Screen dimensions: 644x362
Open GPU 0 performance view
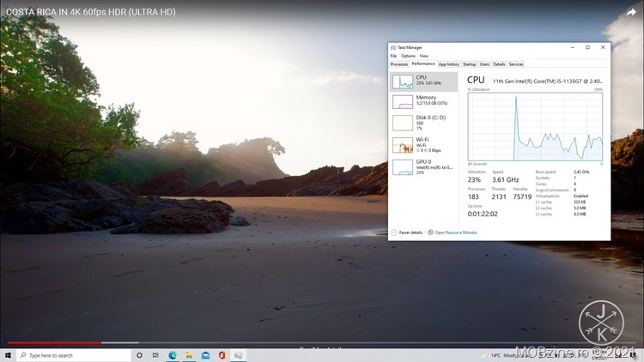[x=403, y=167]
